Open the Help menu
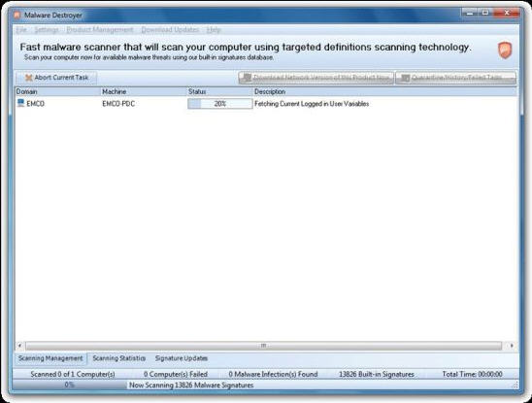Image resolution: width=532 pixels, height=403 pixels. pyautogui.click(x=214, y=30)
